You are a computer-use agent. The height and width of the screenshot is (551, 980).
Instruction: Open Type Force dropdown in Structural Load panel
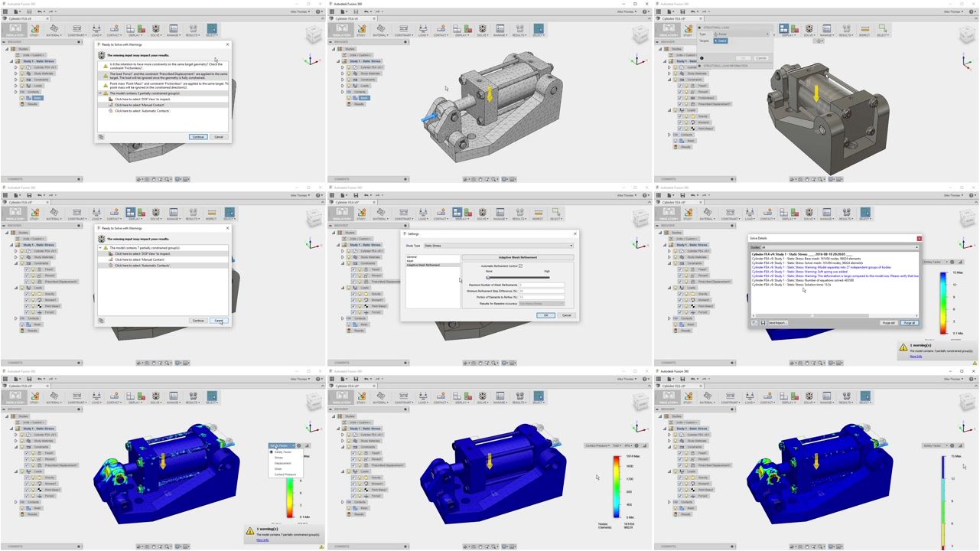click(x=741, y=34)
